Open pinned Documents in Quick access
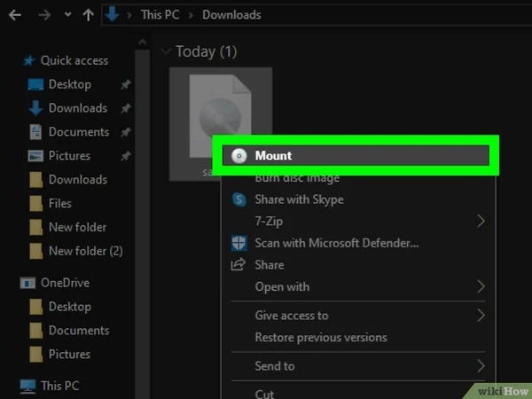This screenshot has height=399, width=532. pyautogui.click(x=79, y=132)
